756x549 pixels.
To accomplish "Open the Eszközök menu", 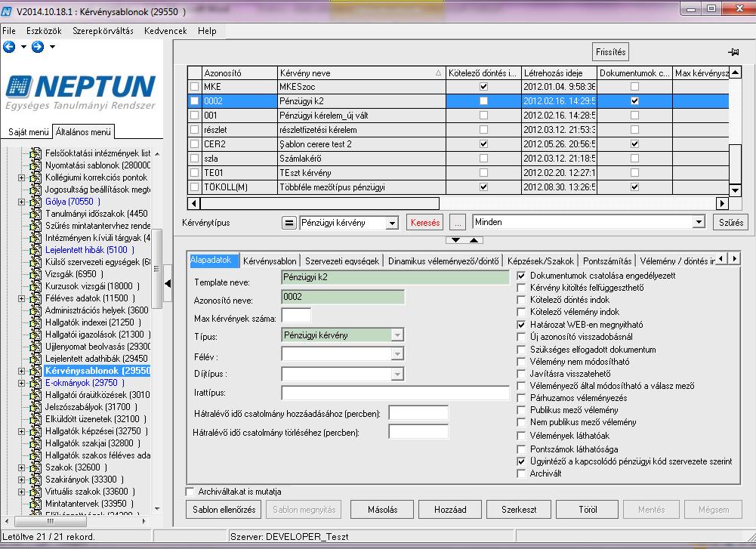I will point(44,31).
